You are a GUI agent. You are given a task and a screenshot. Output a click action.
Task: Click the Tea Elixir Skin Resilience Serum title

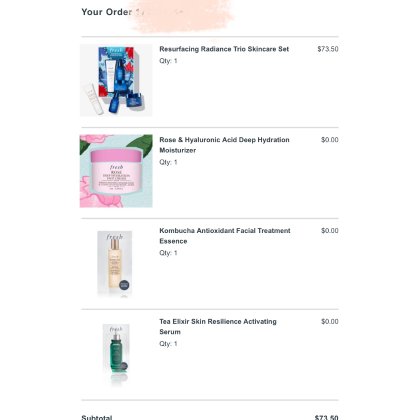click(218, 327)
